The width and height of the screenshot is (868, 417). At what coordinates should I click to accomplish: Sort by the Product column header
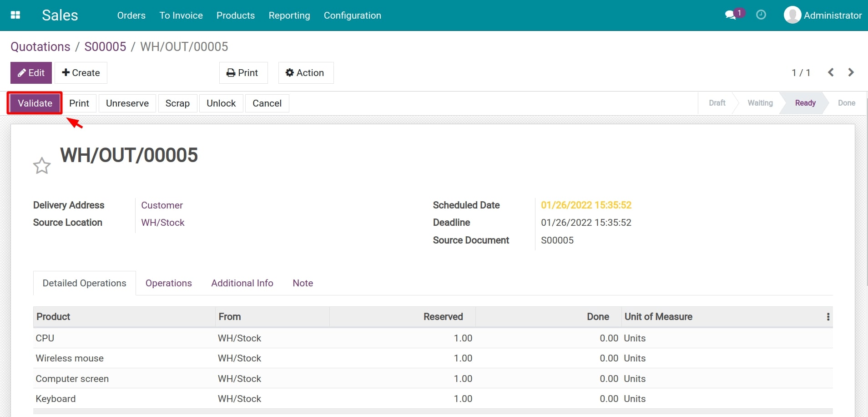pyautogui.click(x=124, y=317)
